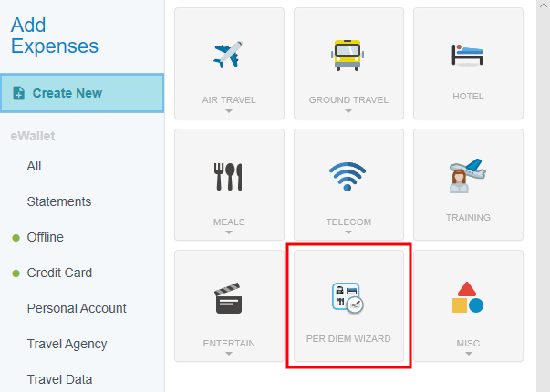Pick the Meals fork and knife icon
The width and height of the screenshot is (550, 392).
pos(229,176)
